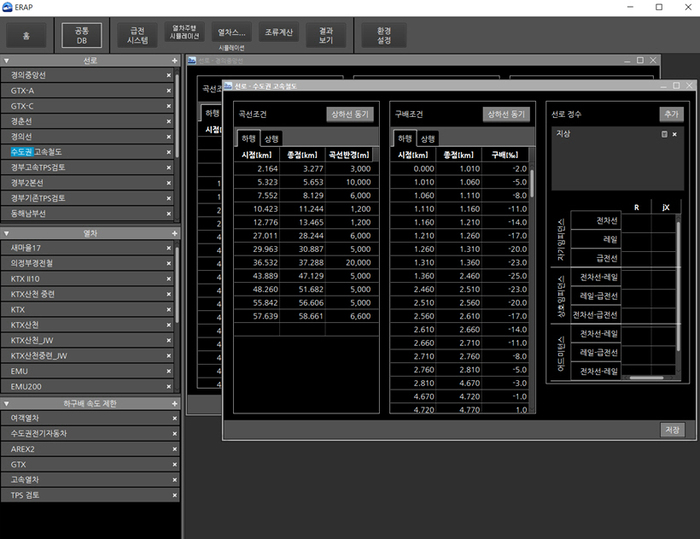Image resolution: width=700 pixels, height=539 pixels.
Task: Click 상하선 동기 button in 구배조건
Action: tap(506, 114)
